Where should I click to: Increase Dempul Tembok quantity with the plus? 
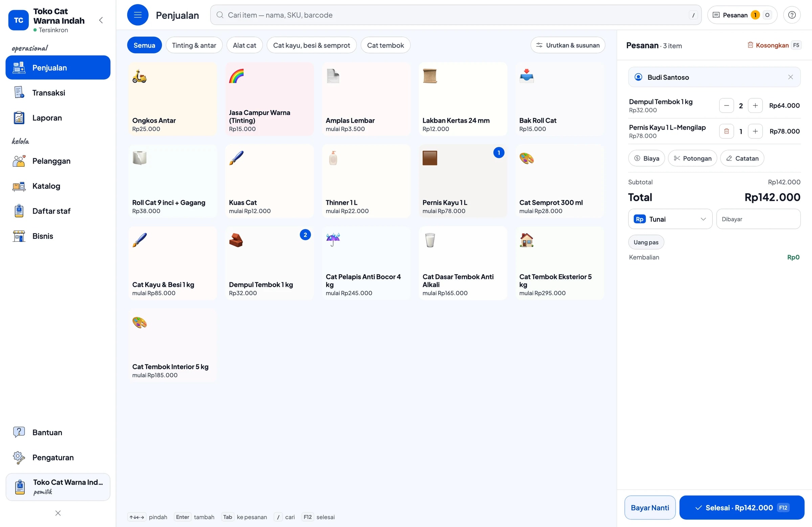pos(755,106)
